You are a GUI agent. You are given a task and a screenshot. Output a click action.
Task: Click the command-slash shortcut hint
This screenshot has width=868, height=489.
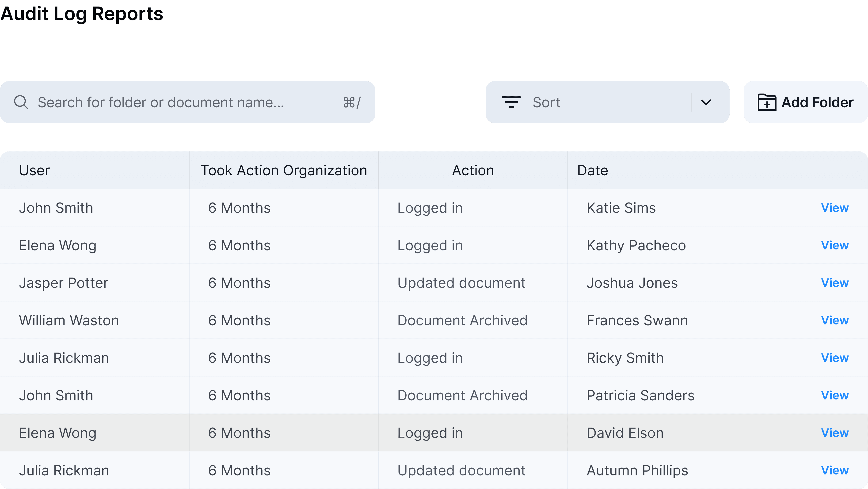(352, 102)
